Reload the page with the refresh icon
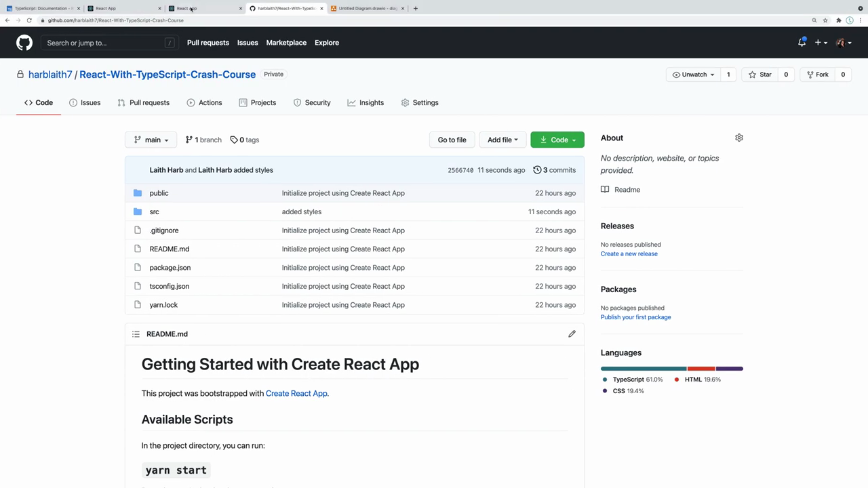The width and height of the screenshot is (868, 488). pyautogui.click(x=29, y=20)
